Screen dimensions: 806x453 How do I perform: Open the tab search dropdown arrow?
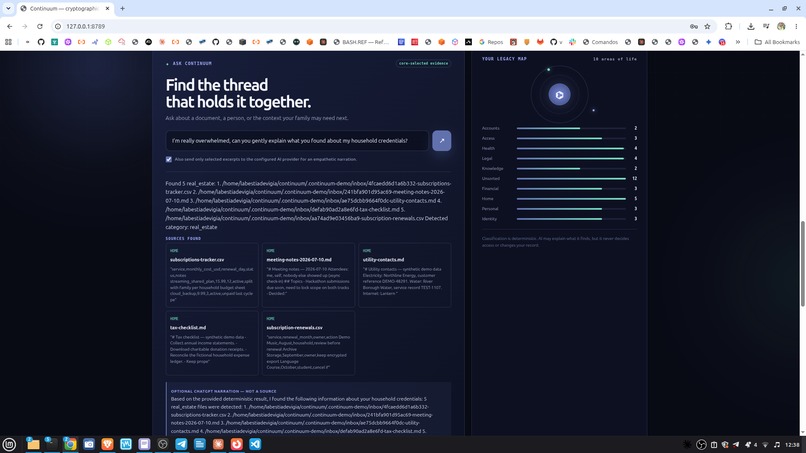pyautogui.click(x=8, y=8)
